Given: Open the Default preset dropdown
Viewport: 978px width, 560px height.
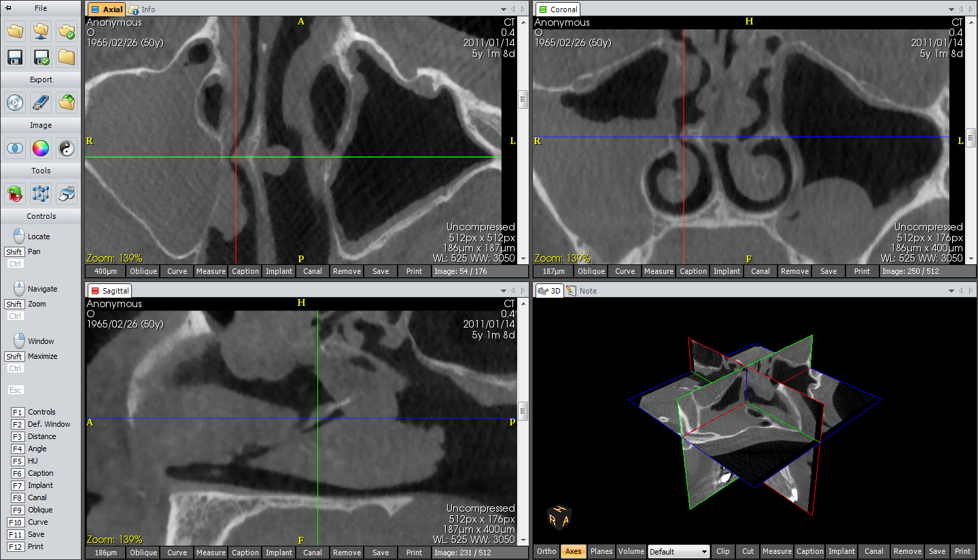Looking at the screenshot, I should point(678,551).
